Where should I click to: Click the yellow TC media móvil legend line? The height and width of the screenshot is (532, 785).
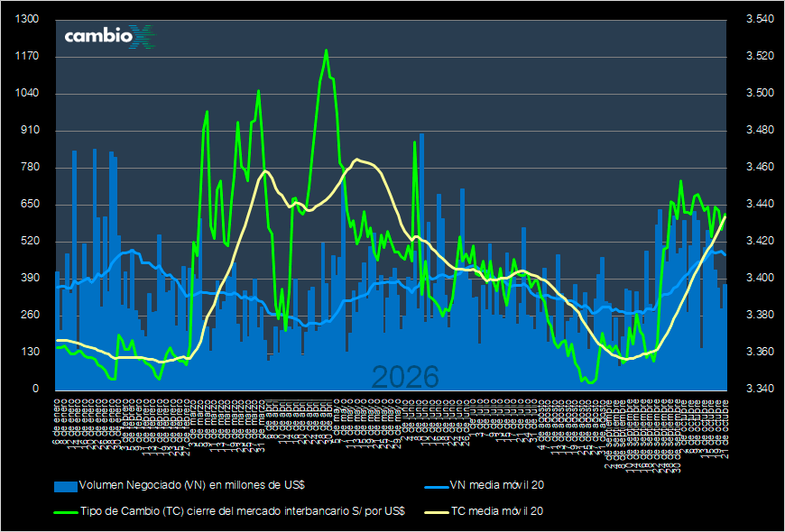pos(437,512)
